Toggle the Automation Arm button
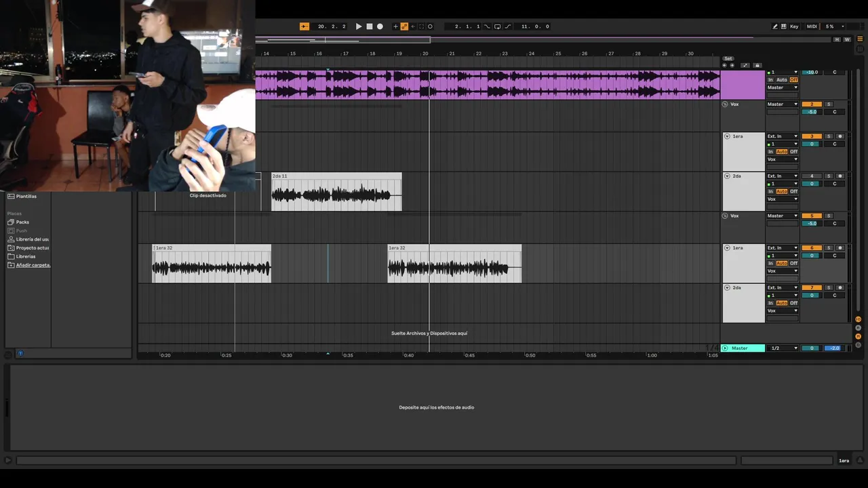The width and height of the screenshot is (868, 488). [x=405, y=26]
